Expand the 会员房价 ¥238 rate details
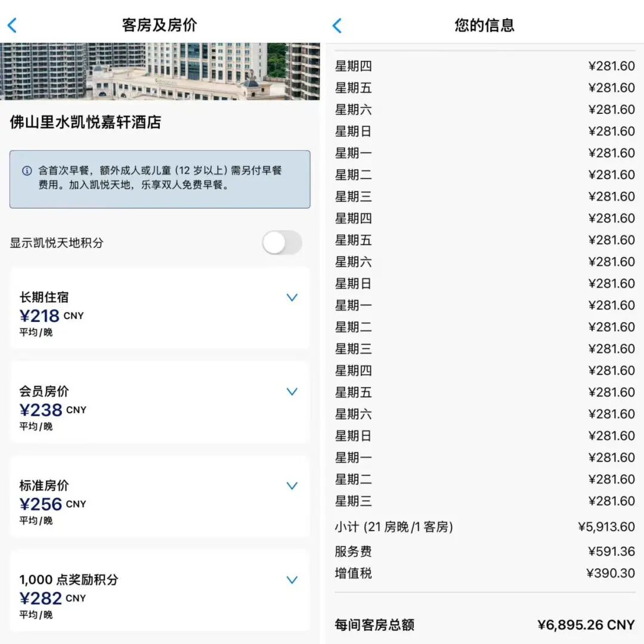Viewport: 644px width, 644px height. 158,404
